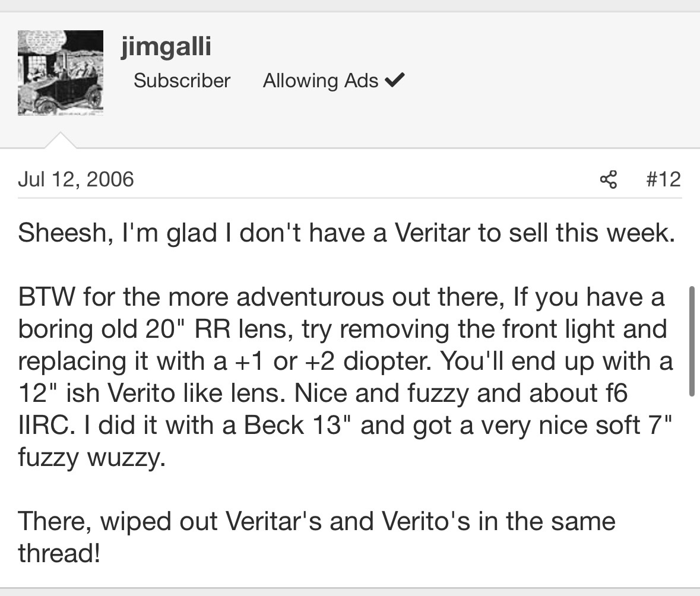This screenshot has width=700, height=596.
Task: Click the "fuzzy wuzzy." text
Action: [91, 457]
